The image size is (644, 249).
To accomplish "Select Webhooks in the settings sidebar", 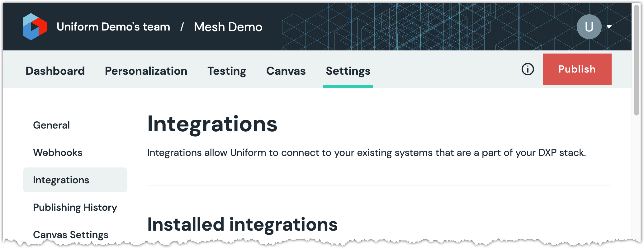I will pyautogui.click(x=58, y=153).
